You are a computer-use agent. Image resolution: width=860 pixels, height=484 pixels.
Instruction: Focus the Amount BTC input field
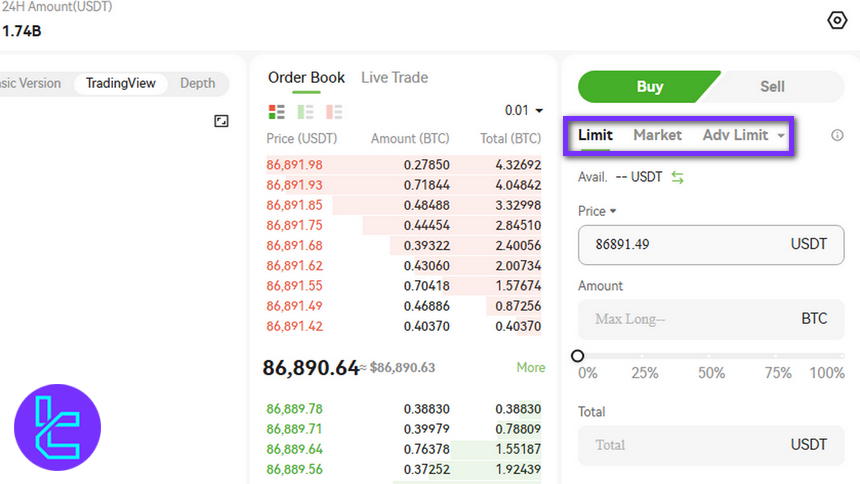(711, 319)
